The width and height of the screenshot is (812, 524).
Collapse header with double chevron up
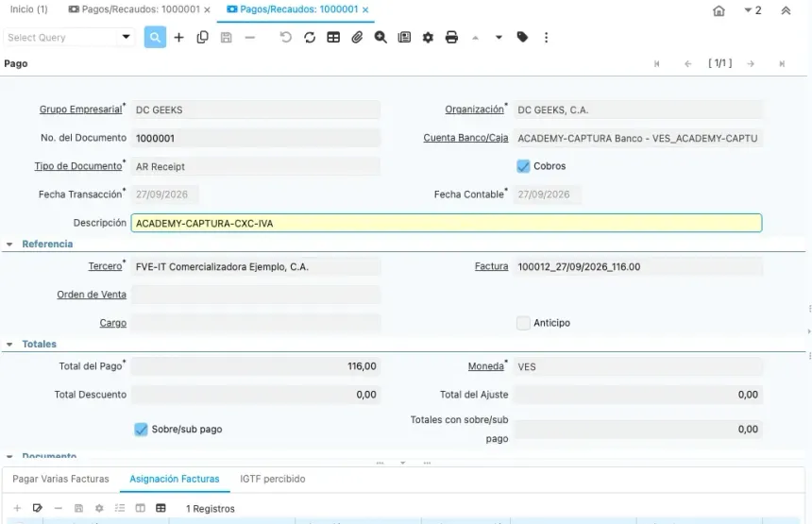786,11
